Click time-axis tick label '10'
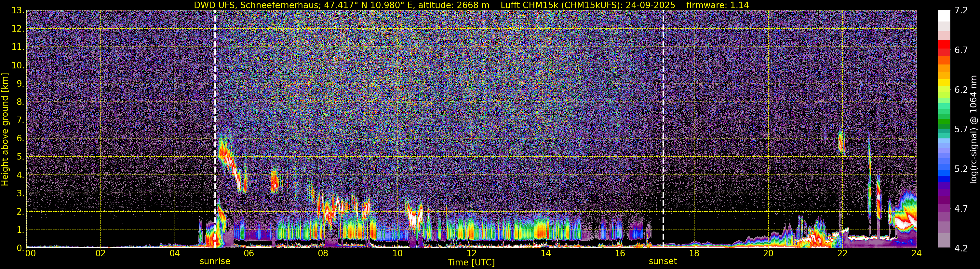Image resolution: width=980 pixels, height=269 pixels. pos(397,254)
